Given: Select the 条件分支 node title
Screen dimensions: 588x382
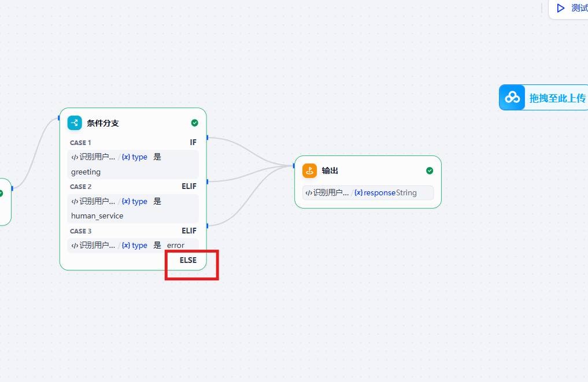Looking at the screenshot, I should [103, 123].
